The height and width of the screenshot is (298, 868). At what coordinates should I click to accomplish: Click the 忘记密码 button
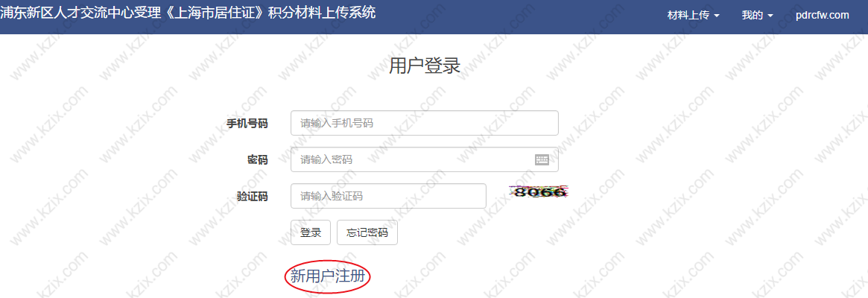[x=367, y=232]
